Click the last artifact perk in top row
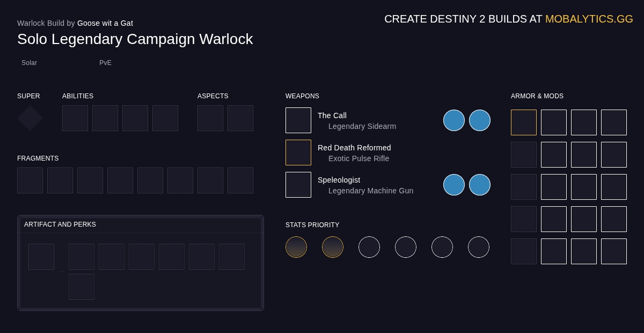 pos(232,257)
